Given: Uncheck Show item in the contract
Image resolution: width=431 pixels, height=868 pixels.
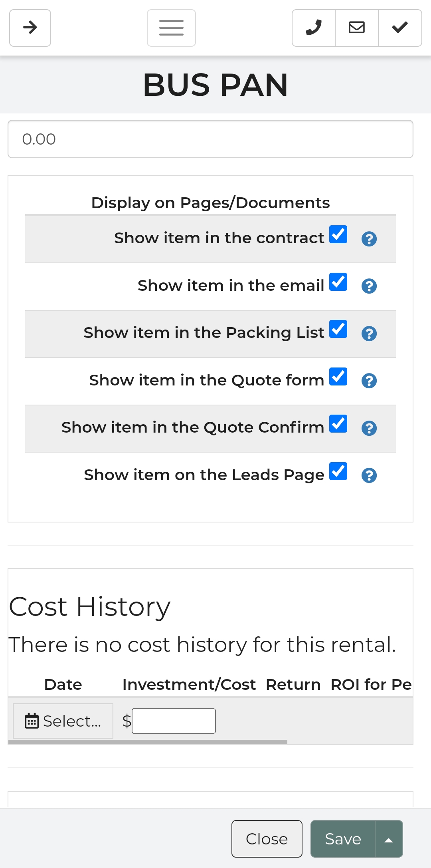Looking at the screenshot, I should tap(338, 234).
